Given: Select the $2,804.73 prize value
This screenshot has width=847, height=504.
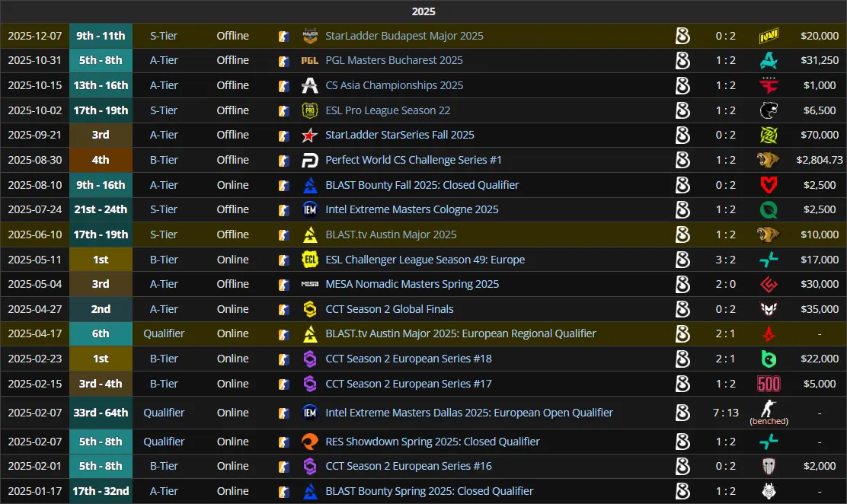Looking at the screenshot, I should pos(820,160).
